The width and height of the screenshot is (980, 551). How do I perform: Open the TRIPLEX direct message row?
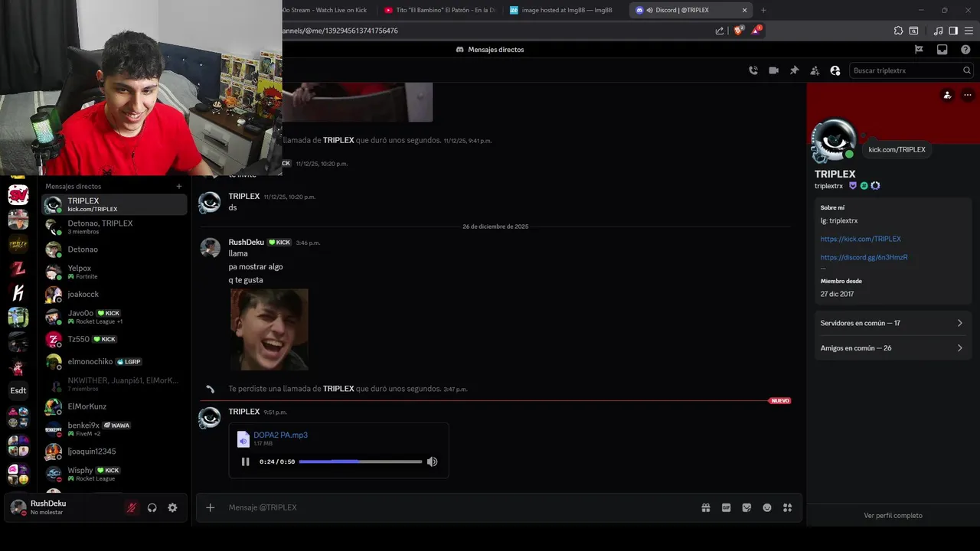tap(114, 204)
